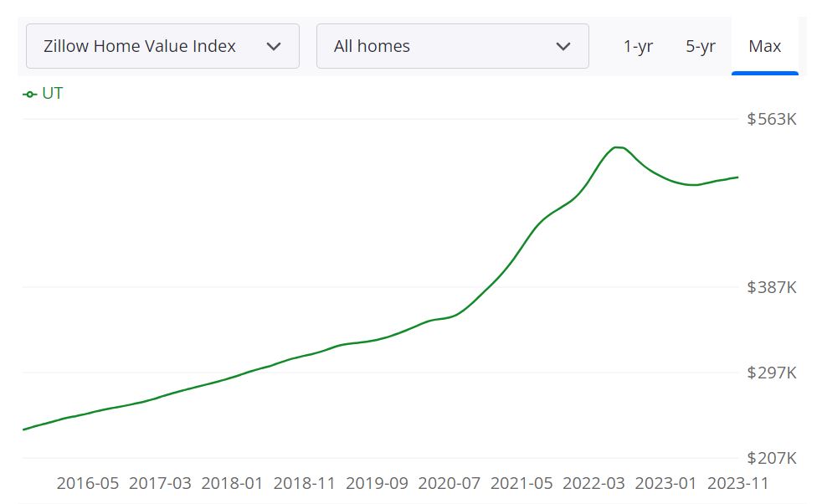Click the $563K axis label
The image size is (822, 504).
point(772,119)
